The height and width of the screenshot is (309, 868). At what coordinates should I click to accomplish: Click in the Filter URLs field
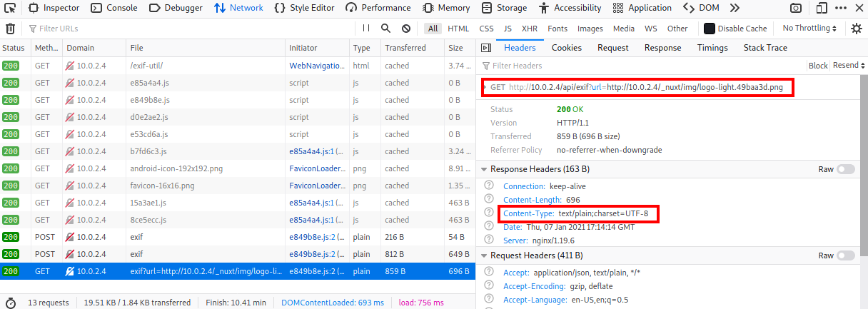pos(189,29)
